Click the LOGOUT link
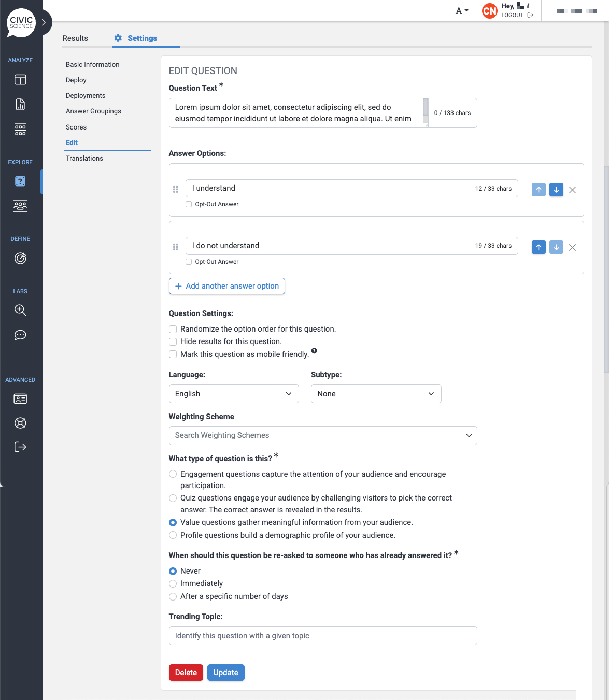 pyautogui.click(x=517, y=15)
